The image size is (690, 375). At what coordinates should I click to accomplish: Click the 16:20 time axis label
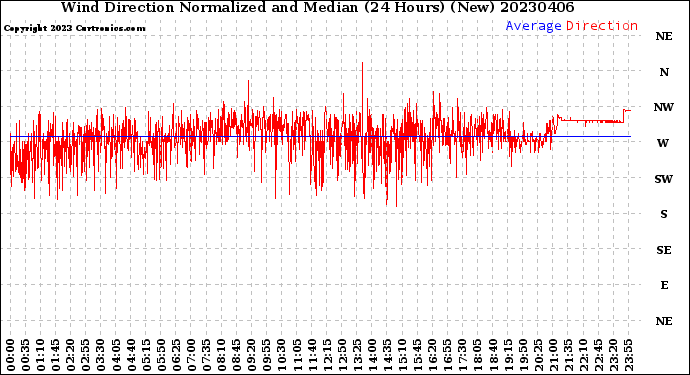[x=432, y=355]
